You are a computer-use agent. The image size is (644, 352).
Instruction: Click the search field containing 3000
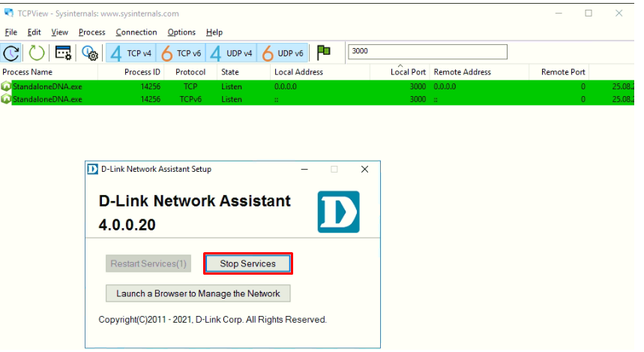point(427,52)
